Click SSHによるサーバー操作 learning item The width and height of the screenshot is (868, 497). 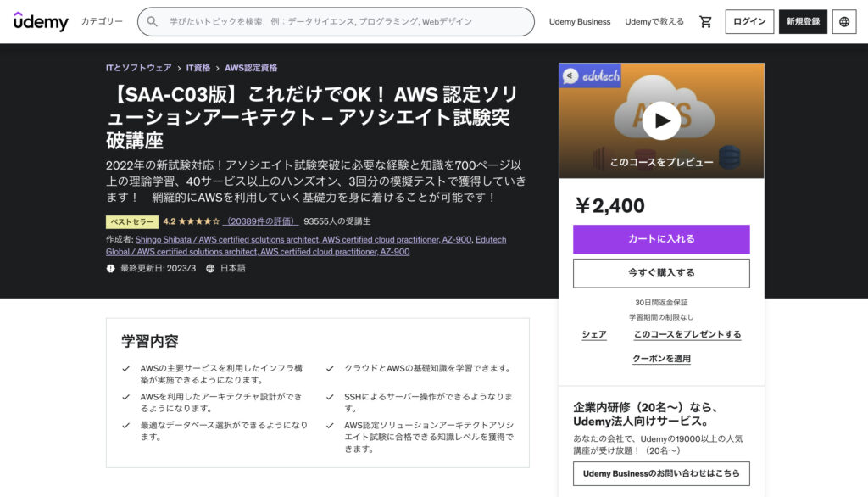click(428, 402)
